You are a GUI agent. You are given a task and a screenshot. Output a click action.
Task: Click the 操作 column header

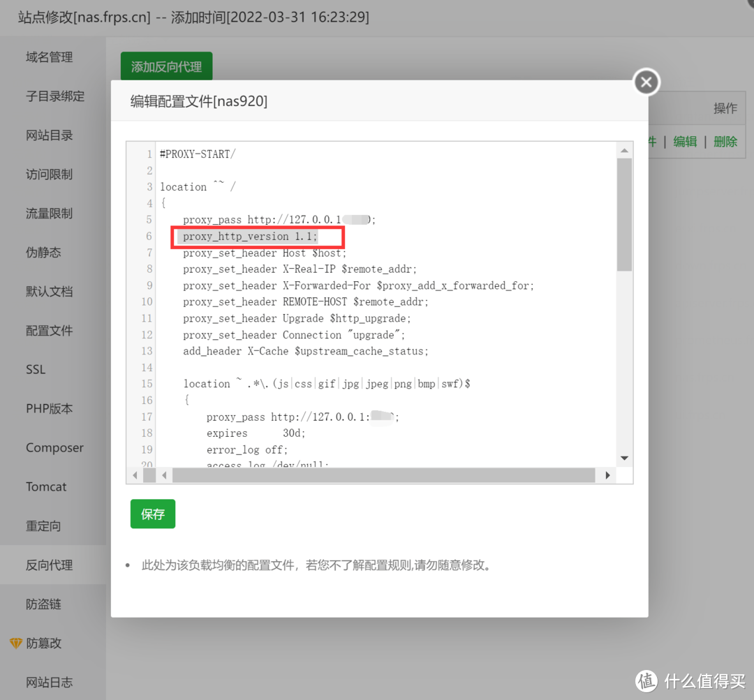[725, 108]
